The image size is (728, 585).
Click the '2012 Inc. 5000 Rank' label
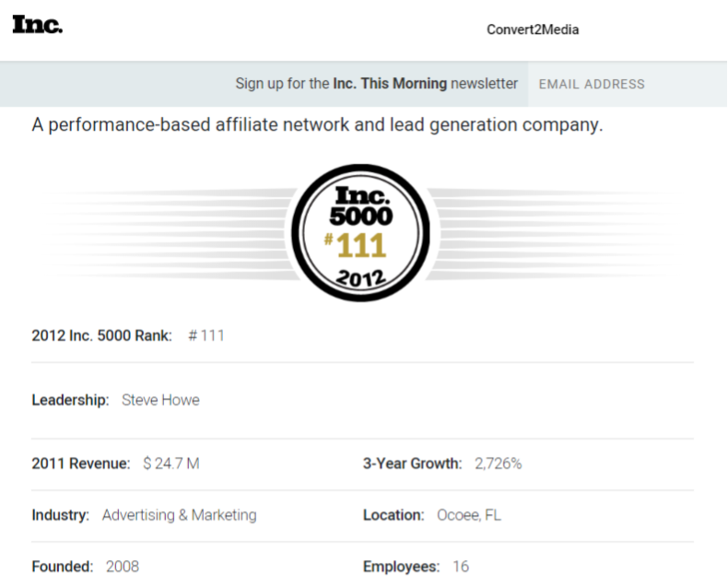click(101, 335)
